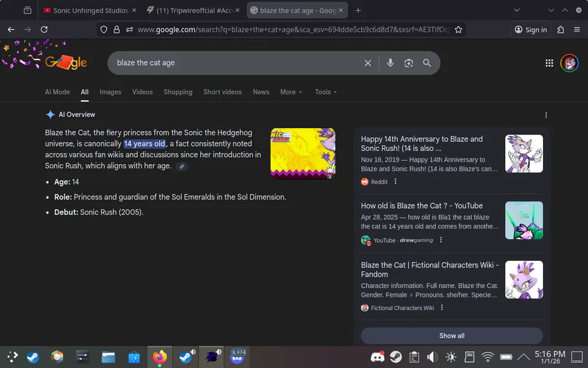This screenshot has height=368, width=588.
Task: Close the Tripwireoffcial tab
Action: tap(237, 10)
